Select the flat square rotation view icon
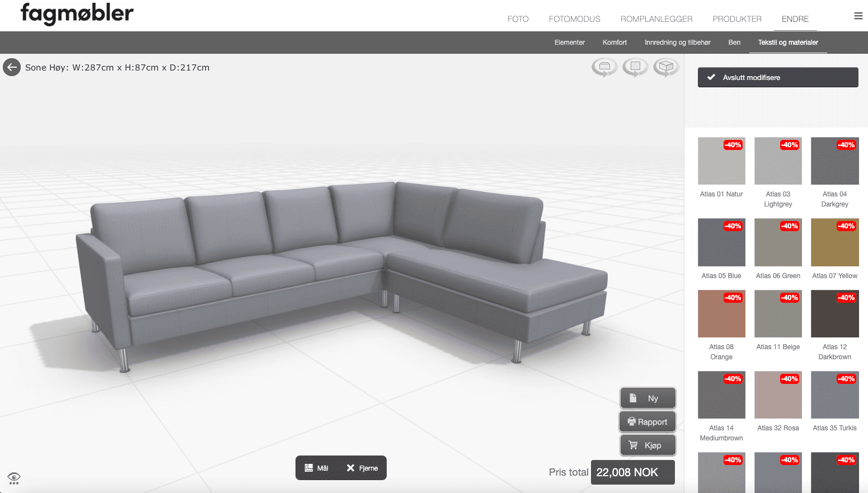The height and width of the screenshot is (493, 868). pyautogui.click(x=635, y=67)
